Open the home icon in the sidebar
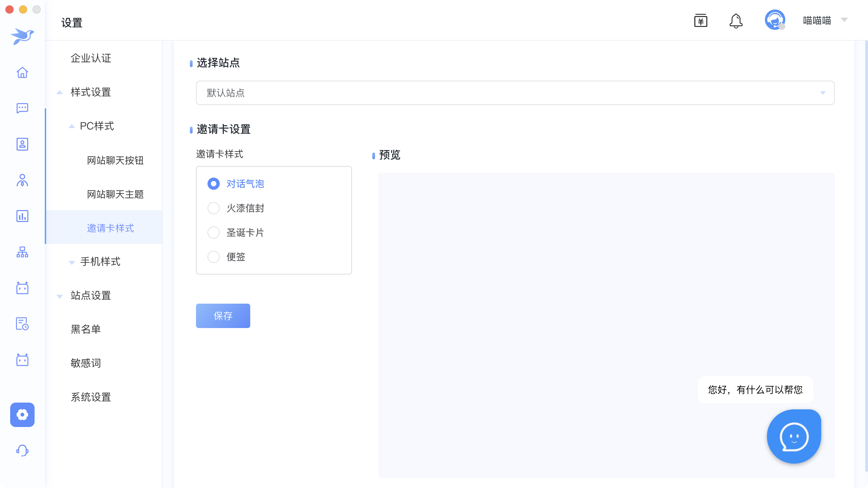Image resolution: width=868 pixels, height=488 pixels. [22, 73]
